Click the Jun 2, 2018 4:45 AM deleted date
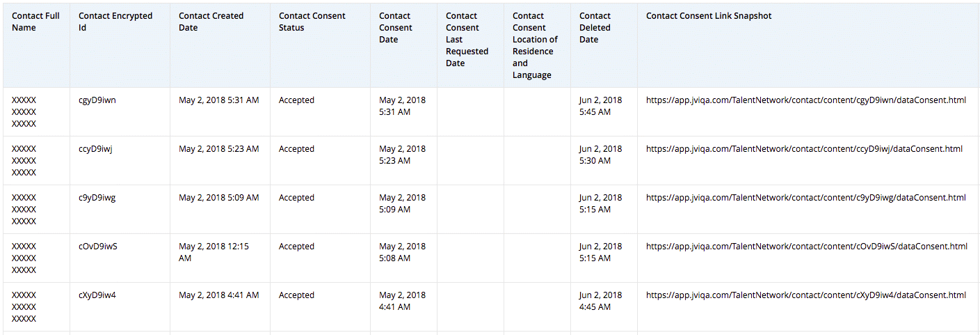Screen dimensions: 980x335 (600, 301)
